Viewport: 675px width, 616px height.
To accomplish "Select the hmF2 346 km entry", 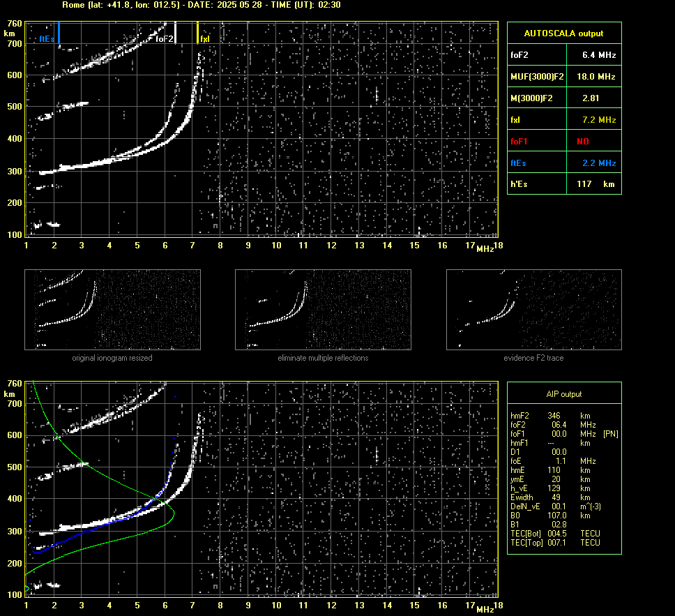I will click(x=551, y=416).
